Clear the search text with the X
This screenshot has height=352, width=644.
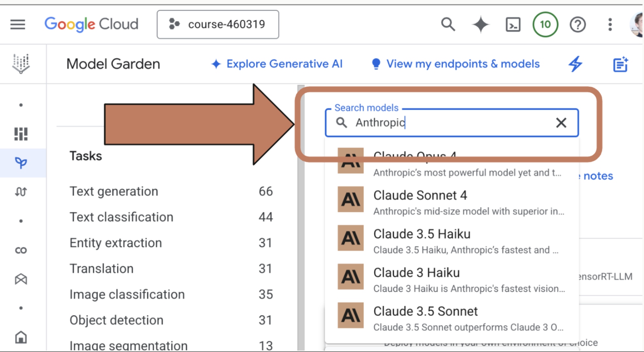[x=561, y=123]
